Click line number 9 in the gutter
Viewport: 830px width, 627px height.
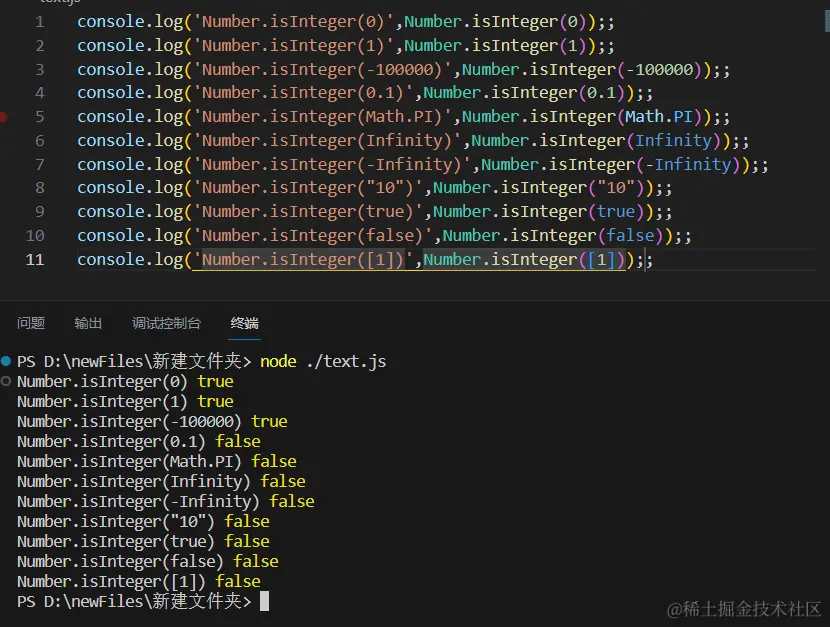(x=40, y=212)
